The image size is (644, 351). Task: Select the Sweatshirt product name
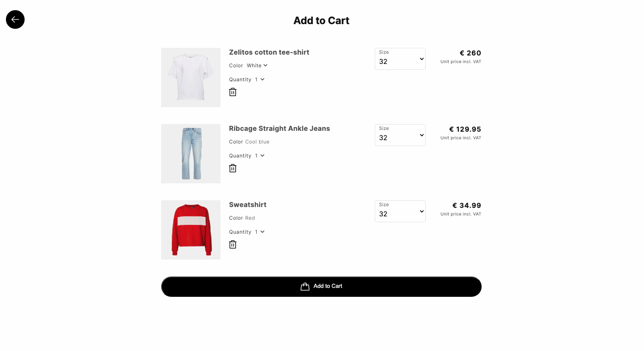point(248,205)
